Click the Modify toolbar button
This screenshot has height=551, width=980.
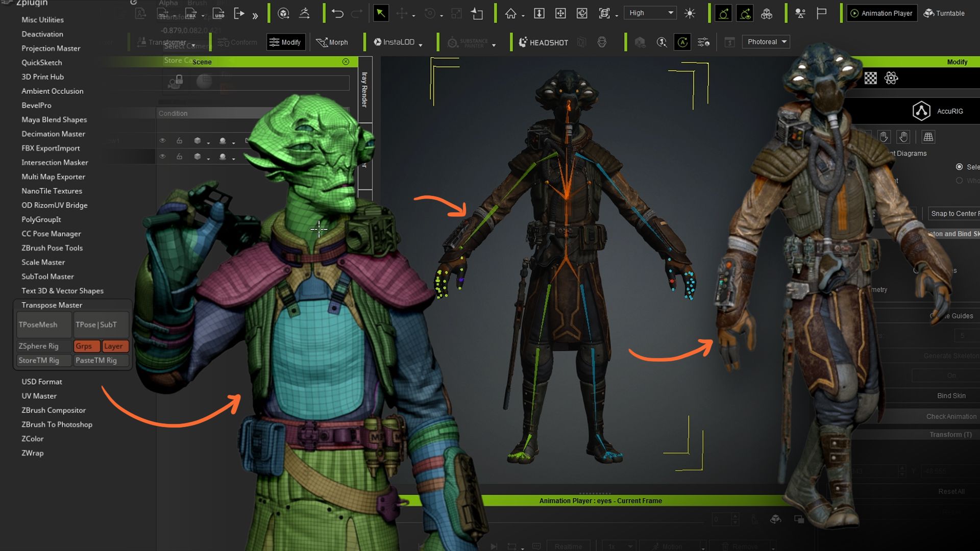click(286, 42)
